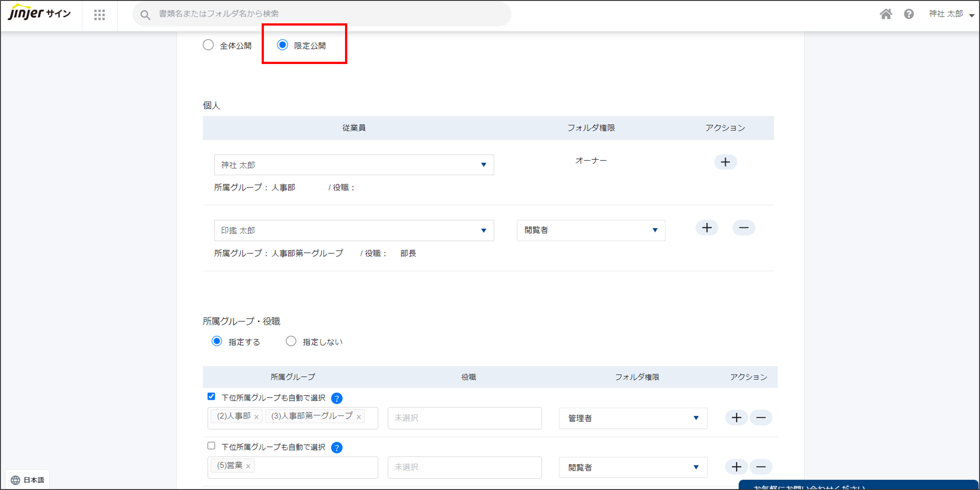Click plus button on 神社 太郎 row
980x490 pixels.
[725, 162]
